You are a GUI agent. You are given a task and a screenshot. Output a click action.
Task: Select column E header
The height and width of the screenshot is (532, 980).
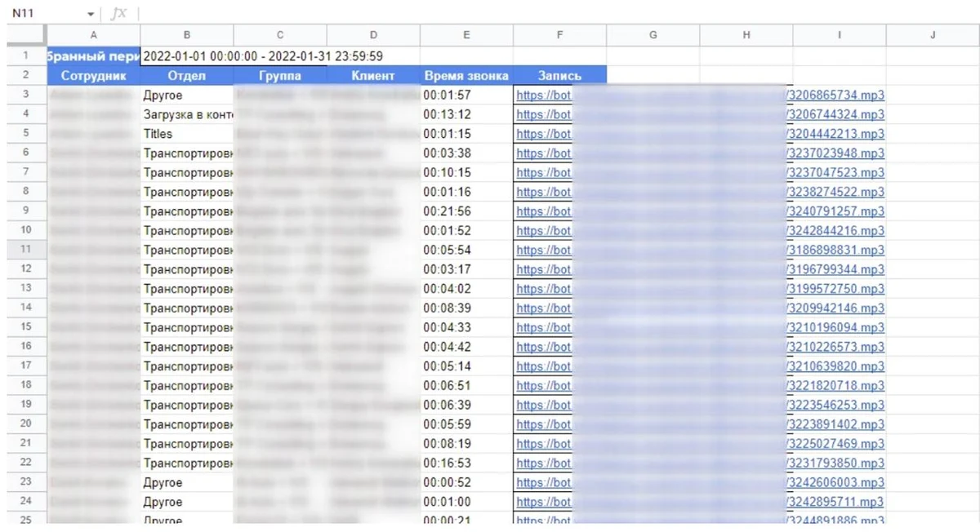click(466, 35)
